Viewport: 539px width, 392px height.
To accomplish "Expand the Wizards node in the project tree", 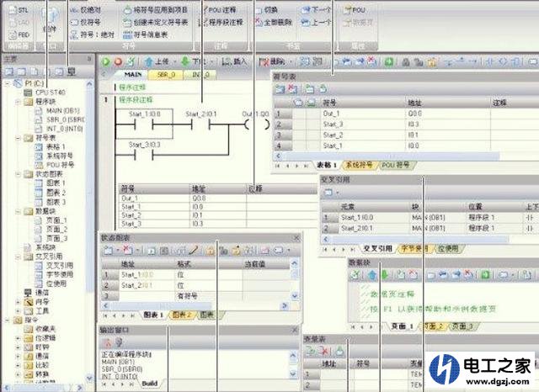I will (x=19, y=302).
